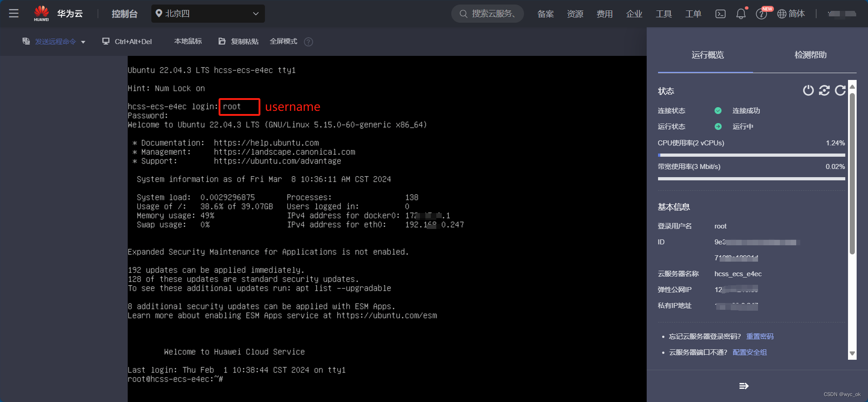Click the terminal prompt root@hcss-ecs-e4ec
The width and height of the screenshot is (868, 402).
175,379
